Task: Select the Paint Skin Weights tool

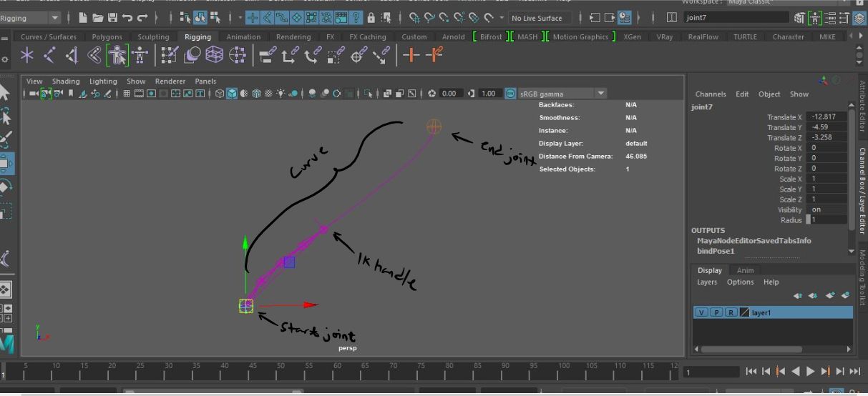Action: (x=170, y=54)
